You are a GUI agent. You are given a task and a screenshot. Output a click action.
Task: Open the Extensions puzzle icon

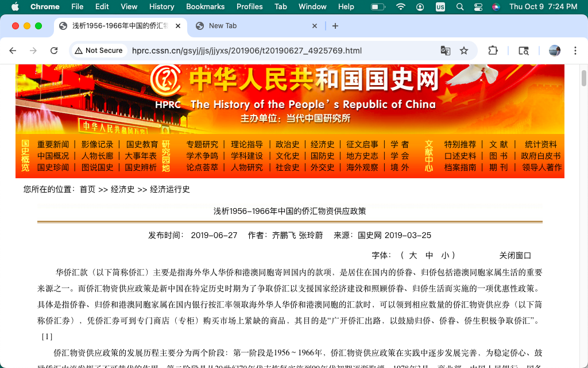(x=493, y=51)
